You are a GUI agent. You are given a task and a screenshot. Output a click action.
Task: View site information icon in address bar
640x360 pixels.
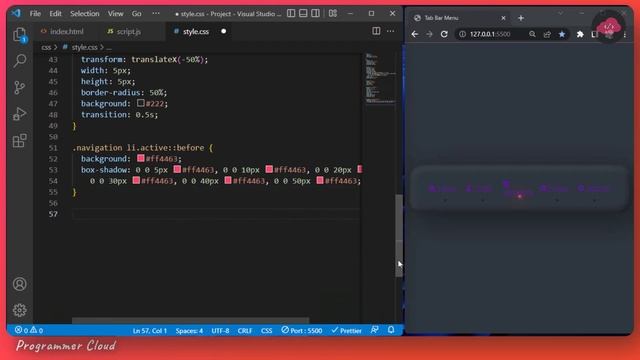click(x=462, y=34)
